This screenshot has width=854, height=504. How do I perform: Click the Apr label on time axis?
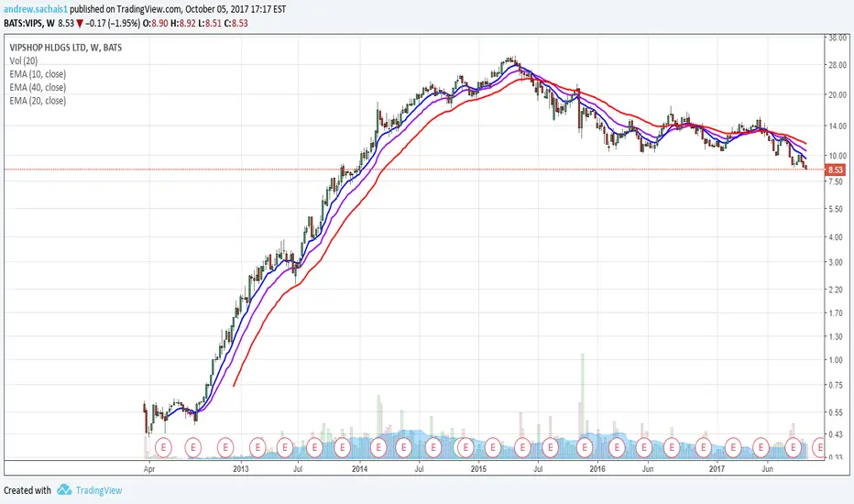(149, 468)
